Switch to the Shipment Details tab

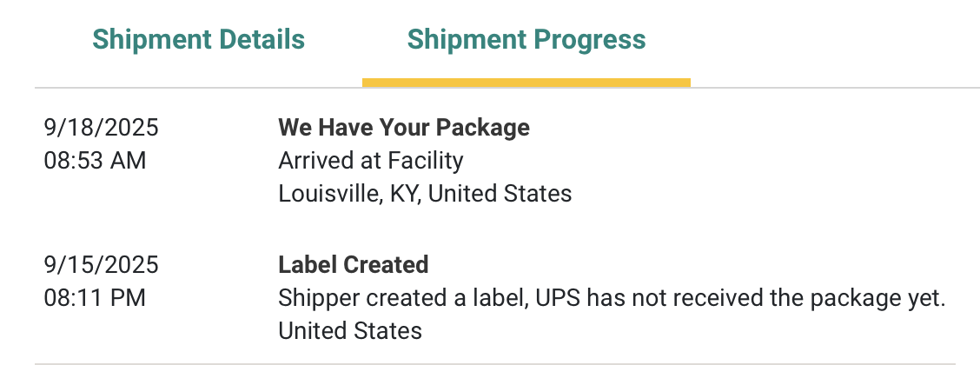click(x=198, y=40)
